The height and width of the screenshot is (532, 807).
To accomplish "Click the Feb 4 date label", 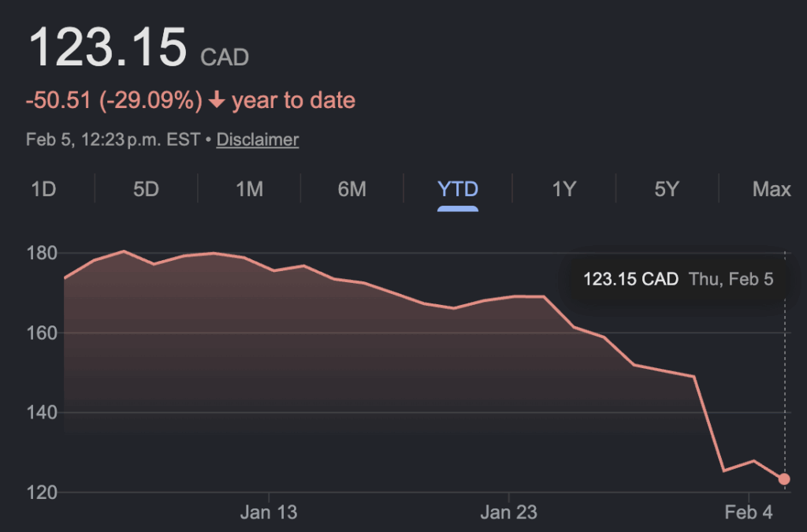I will pos(749,513).
